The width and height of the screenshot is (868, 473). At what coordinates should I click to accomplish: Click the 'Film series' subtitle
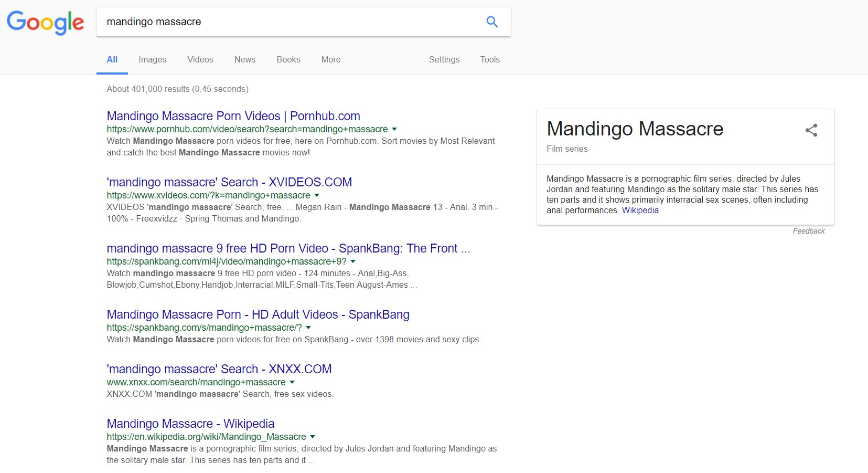click(x=567, y=149)
